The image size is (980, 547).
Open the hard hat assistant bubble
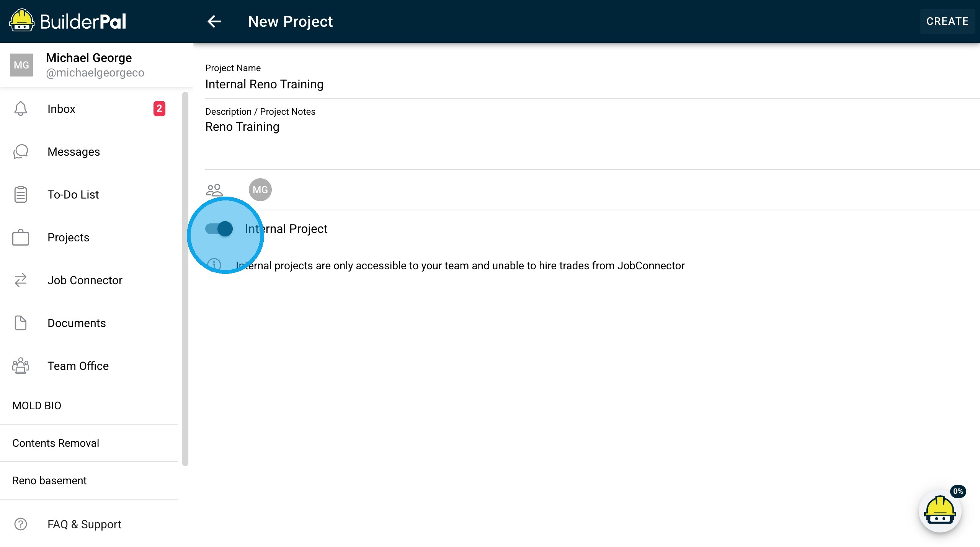[x=940, y=511]
